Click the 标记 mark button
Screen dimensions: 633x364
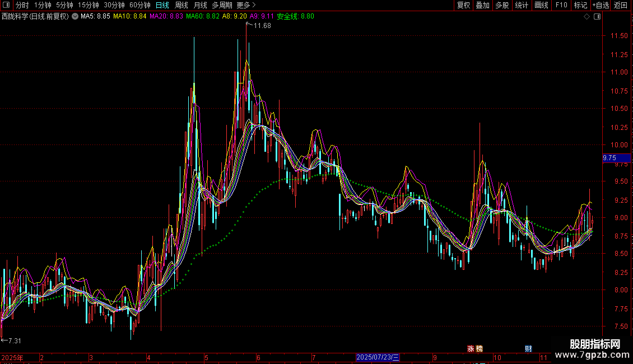(580, 5)
